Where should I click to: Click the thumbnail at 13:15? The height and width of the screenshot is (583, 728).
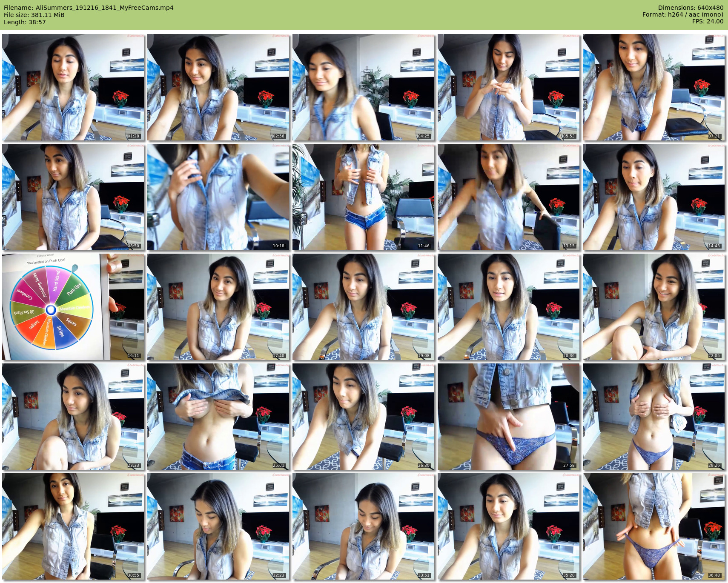click(509, 197)
